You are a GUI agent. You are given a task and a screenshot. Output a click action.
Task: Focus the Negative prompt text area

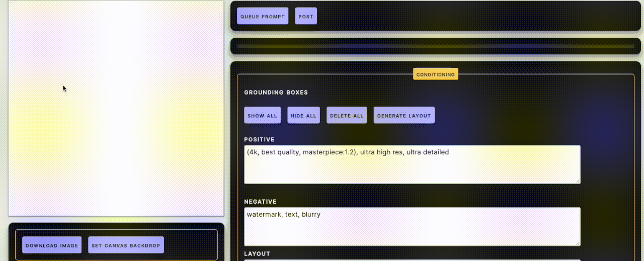coord(412,226)
